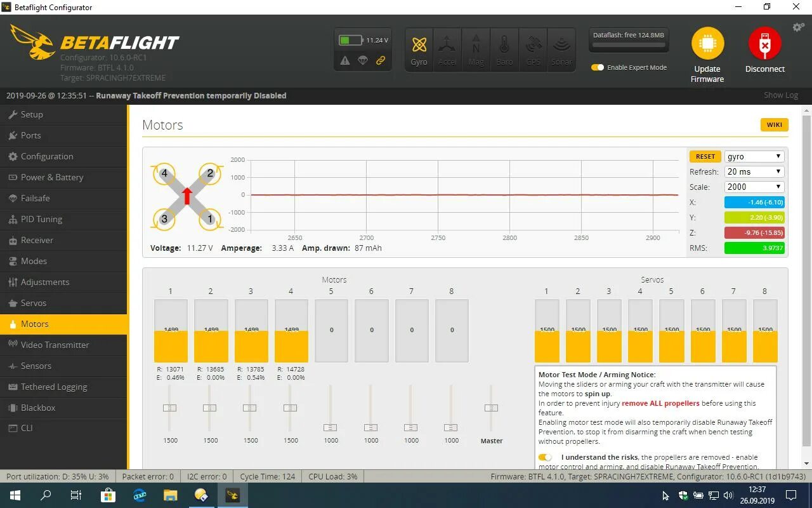
Task: Click the motor 8 slider handle
Action: tap(451, 427)
